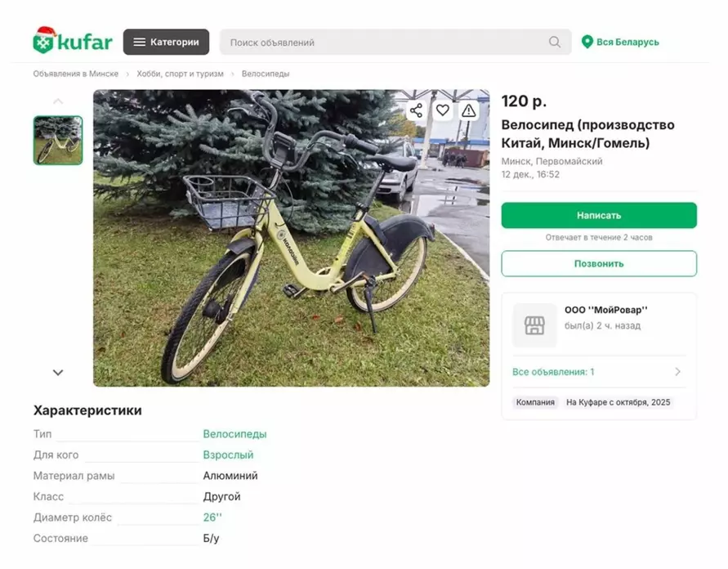Go to Хобби, спорт и туризм breadcrumb
This screenshot has width=728, height=569.
[180, 74]
